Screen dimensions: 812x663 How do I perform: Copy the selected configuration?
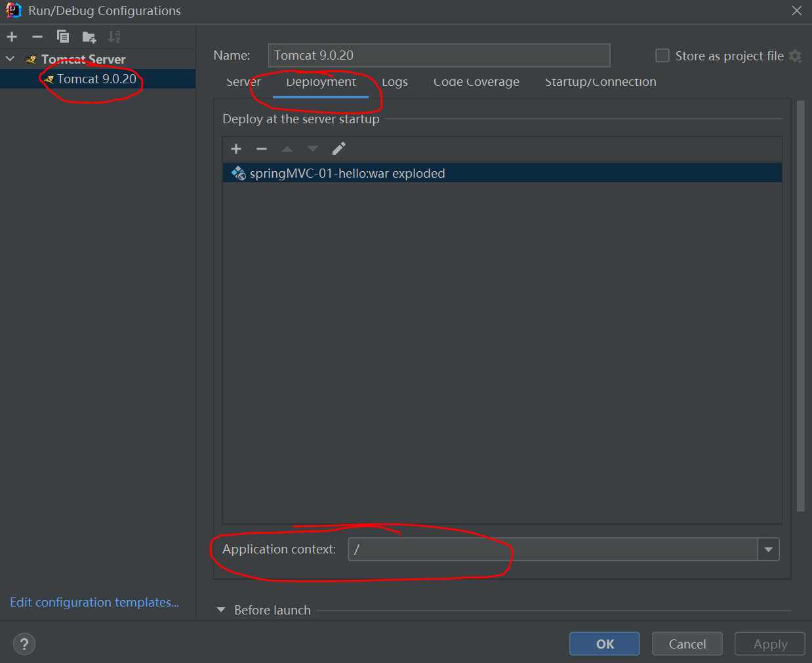tap(63, 37)
